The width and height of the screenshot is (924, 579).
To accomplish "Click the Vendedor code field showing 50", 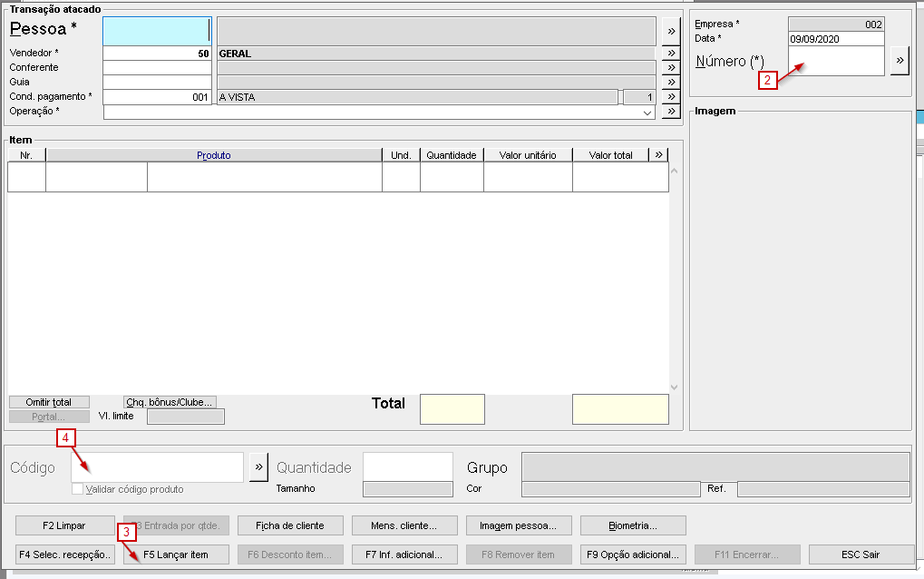I will point(157,53).
